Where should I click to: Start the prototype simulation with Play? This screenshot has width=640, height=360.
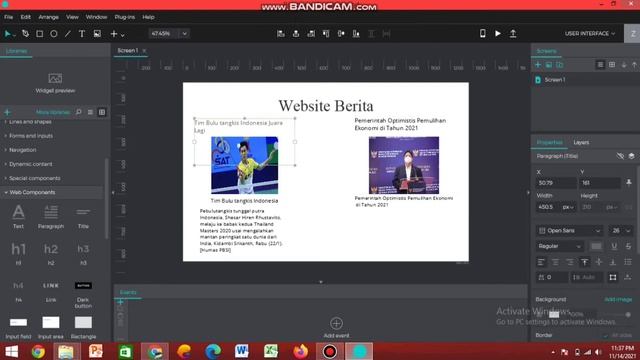tap(498, 33)
